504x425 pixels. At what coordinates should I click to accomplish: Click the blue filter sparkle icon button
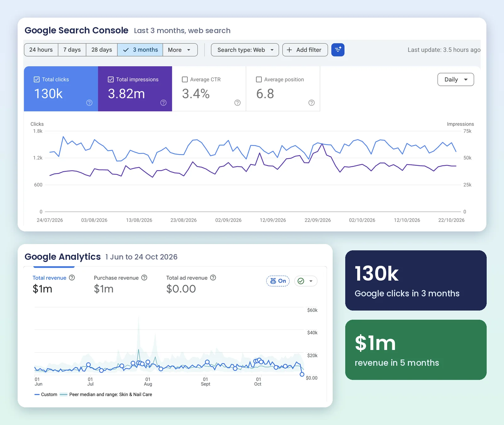(338, 50)
